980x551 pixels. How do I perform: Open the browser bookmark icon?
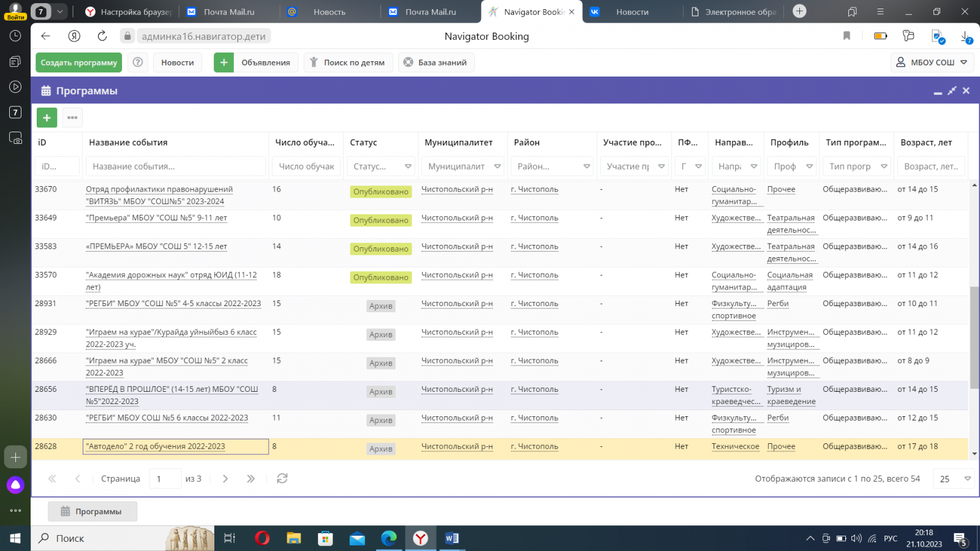point(846,36)
